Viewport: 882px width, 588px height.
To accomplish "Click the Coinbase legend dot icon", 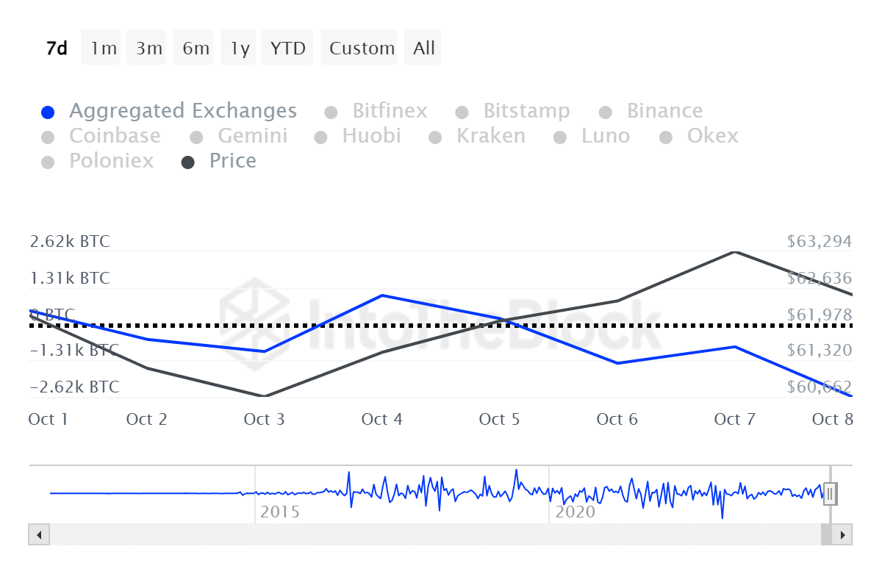I will (x=48, y=137).
